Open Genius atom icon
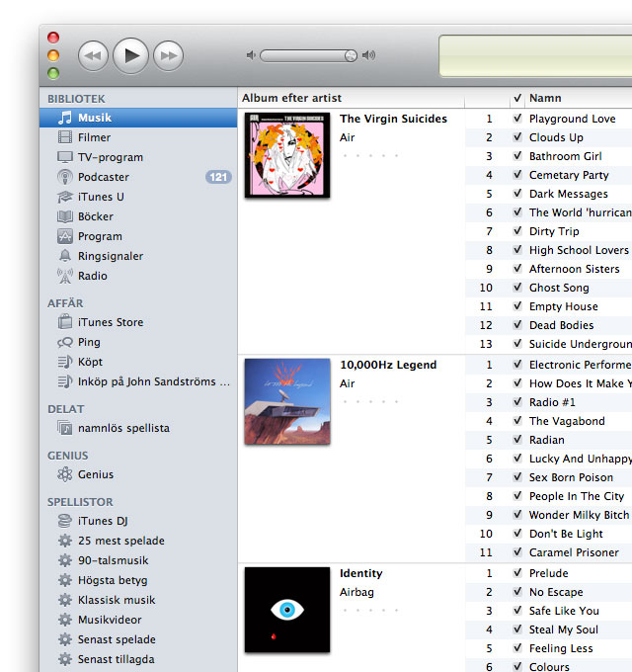 (x=64, y=474)
